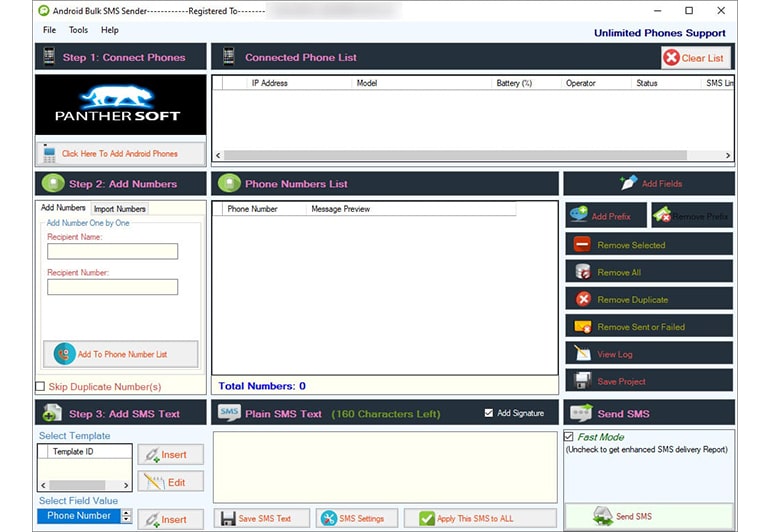Toggle Skip Duplicate Number(s) checkbox
This screenshot has width=770, height=532.
[x=40, y=387]
